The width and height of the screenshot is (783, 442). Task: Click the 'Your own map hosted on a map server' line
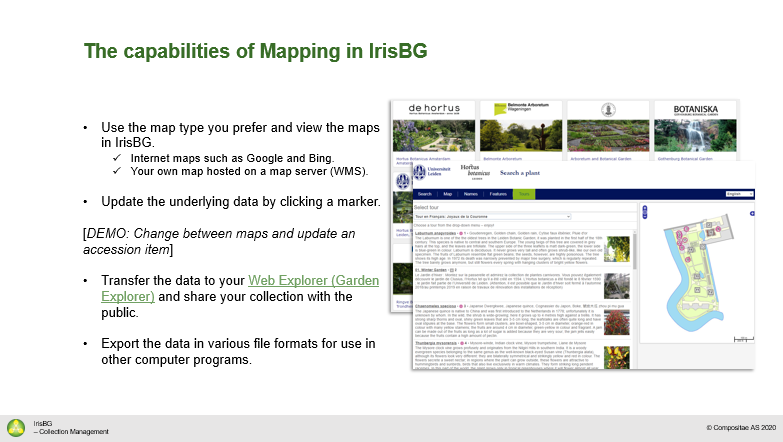(x=249, y=171)
